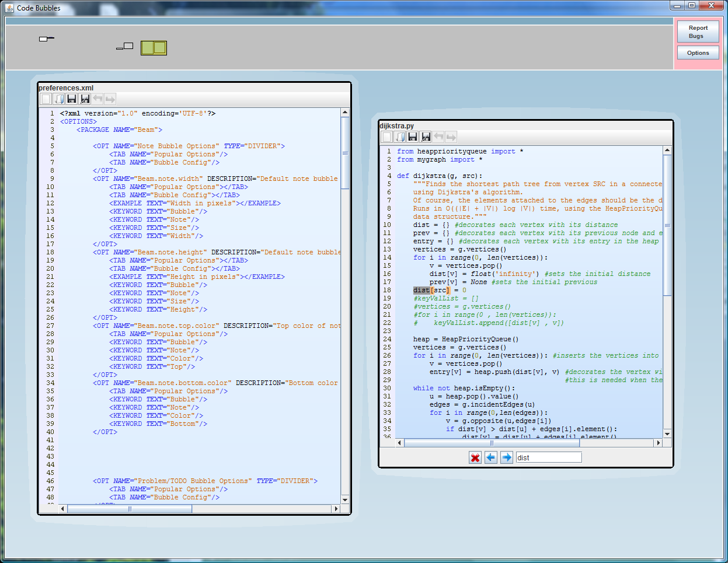Click the Code Bubbles Java title icon
The height and width of the screenshot is (563, 728).
[9, 8]
